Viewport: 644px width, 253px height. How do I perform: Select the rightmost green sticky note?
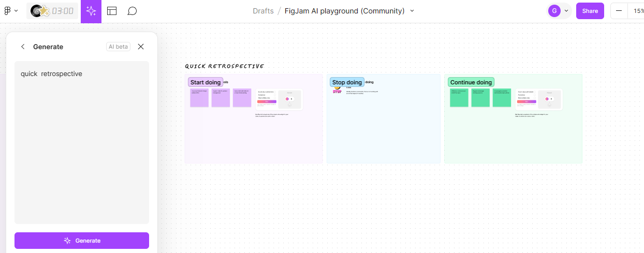[502, 98]
